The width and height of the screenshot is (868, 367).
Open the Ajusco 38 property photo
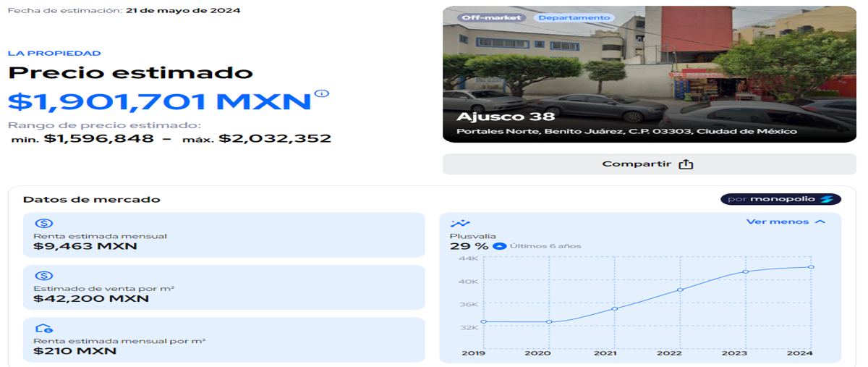coord(650,74)
